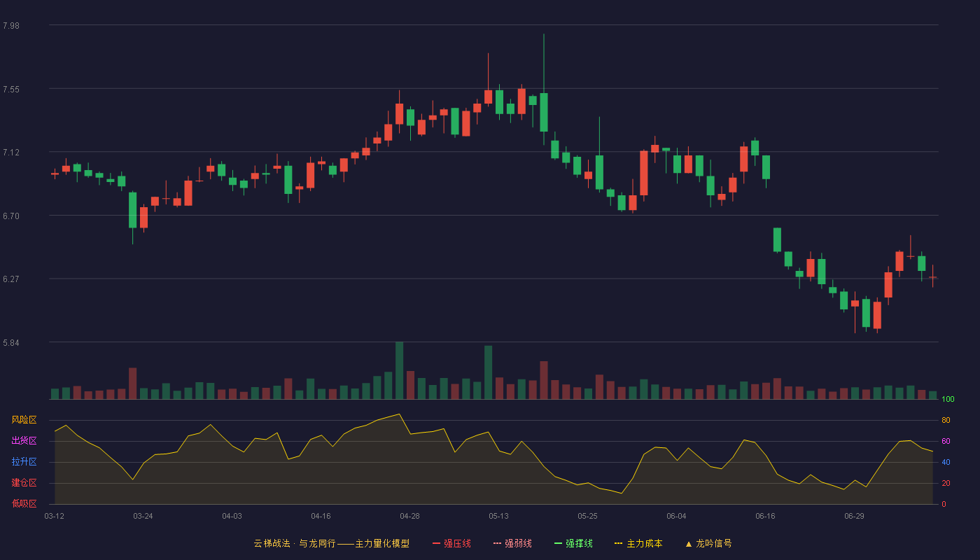Click the 5.84 price axis label
This screenshot has height=560, width=980.
[11, 343]
